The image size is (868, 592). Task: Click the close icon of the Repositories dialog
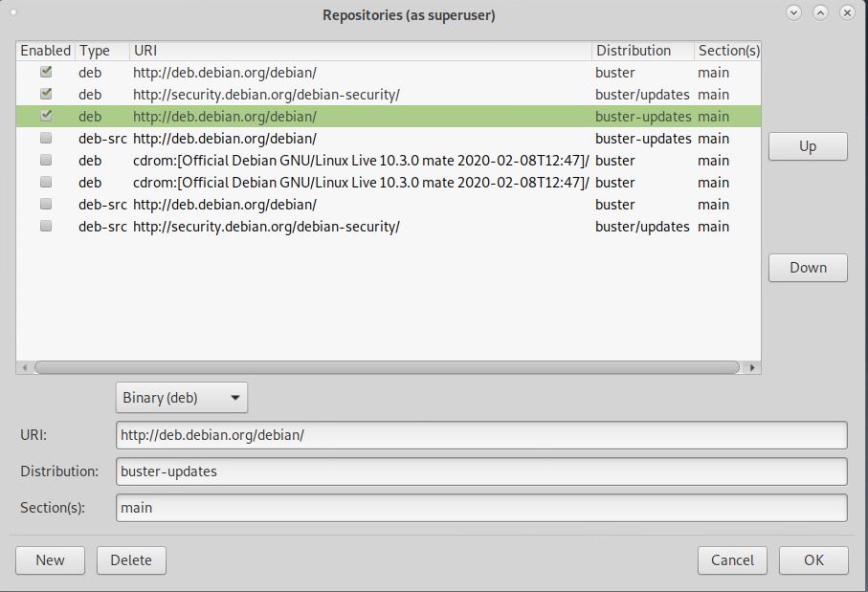pos(848,13)
